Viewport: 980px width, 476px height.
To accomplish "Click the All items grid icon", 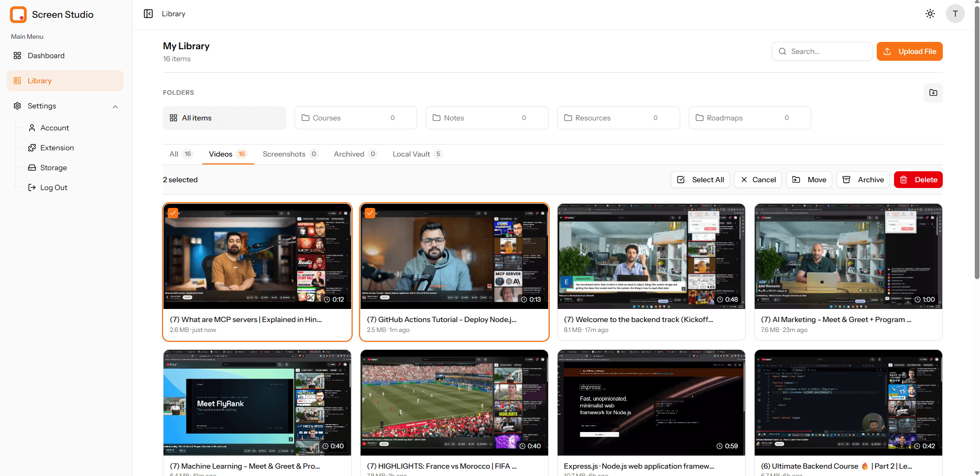I will [173, 118].
